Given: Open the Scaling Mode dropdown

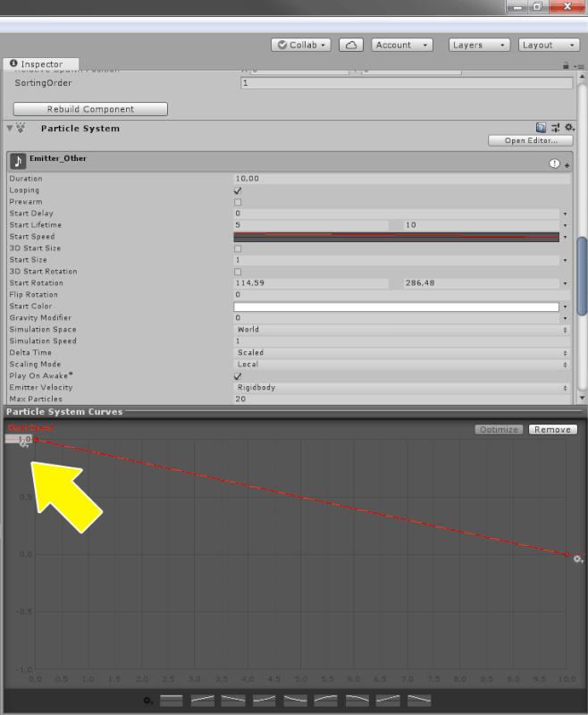Looking at the screenshot, I should (401, 365).
